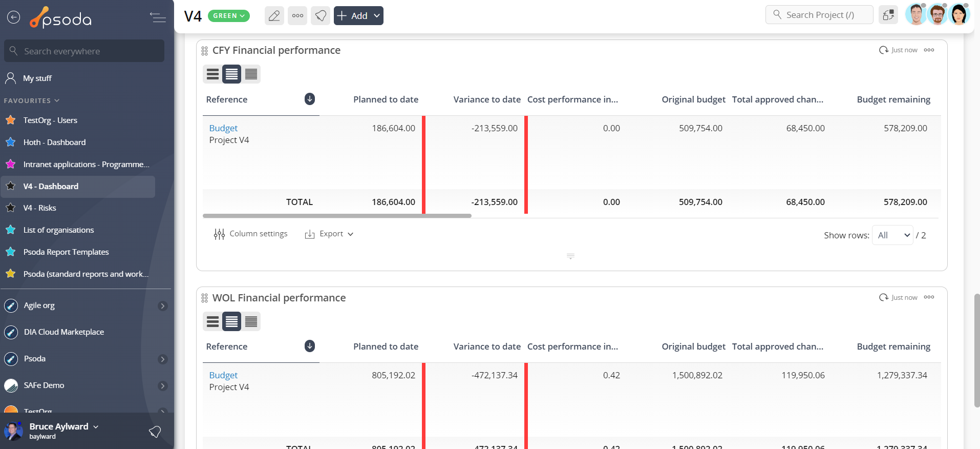Click the orange star for TestOrg - Users
Viewport: 980px width, 449px height.
click(10, 120)
